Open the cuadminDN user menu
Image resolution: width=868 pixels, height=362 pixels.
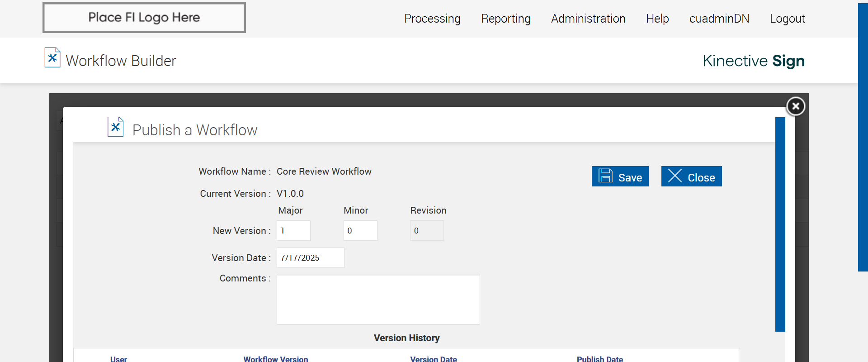[x=719, y=19]
